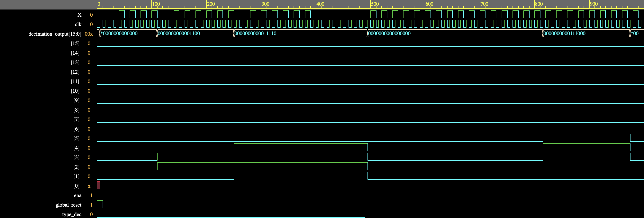Select bit [7] signal label
The image size is (644, 218).
click(76, 119)
